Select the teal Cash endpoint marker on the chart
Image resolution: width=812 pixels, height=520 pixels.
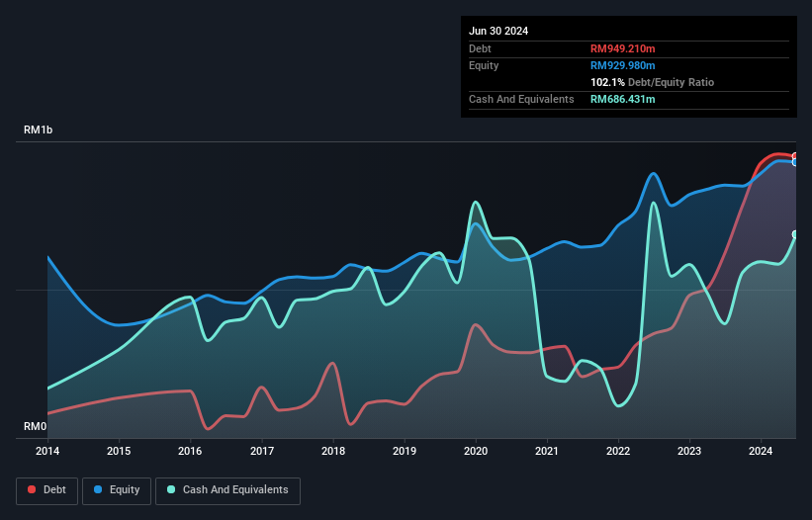(x=795, y=234)
